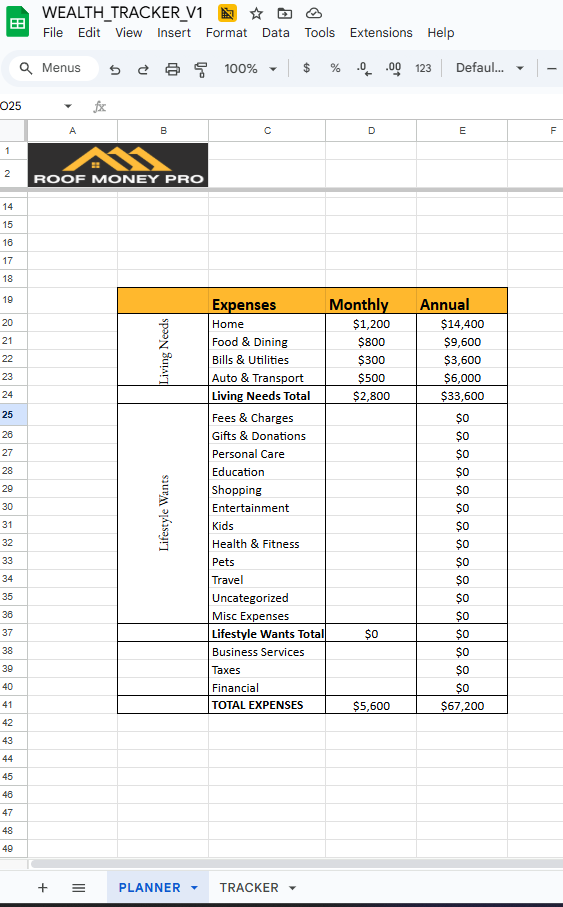Open PLANNER tab options arrow
563x907 pixels.
click(194, 887)
